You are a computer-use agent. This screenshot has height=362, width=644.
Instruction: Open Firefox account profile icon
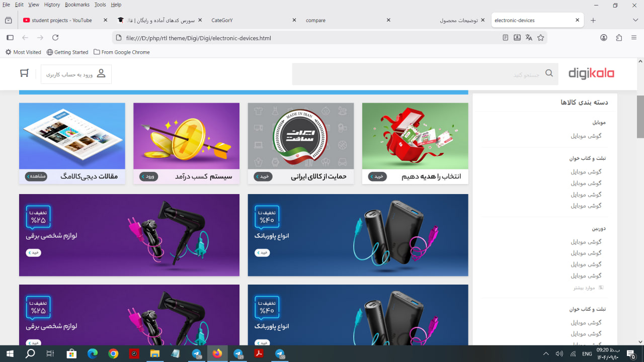tap(604, 38)
